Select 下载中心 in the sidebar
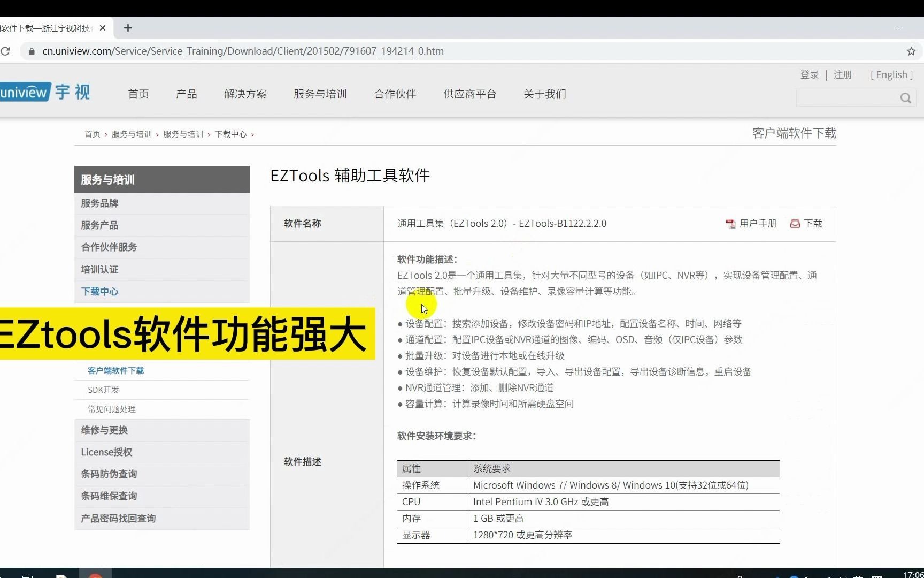This screenshot has width=924, height=578. (162, 292)
